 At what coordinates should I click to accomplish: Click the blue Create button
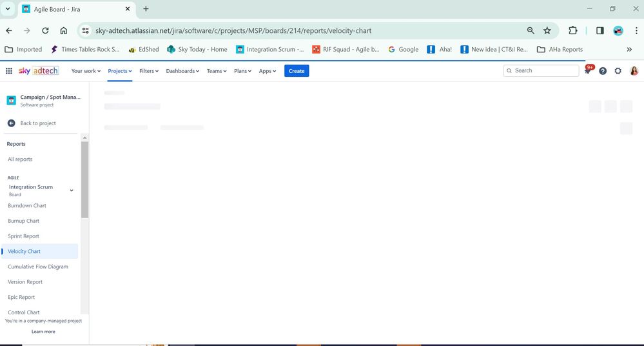297,71
